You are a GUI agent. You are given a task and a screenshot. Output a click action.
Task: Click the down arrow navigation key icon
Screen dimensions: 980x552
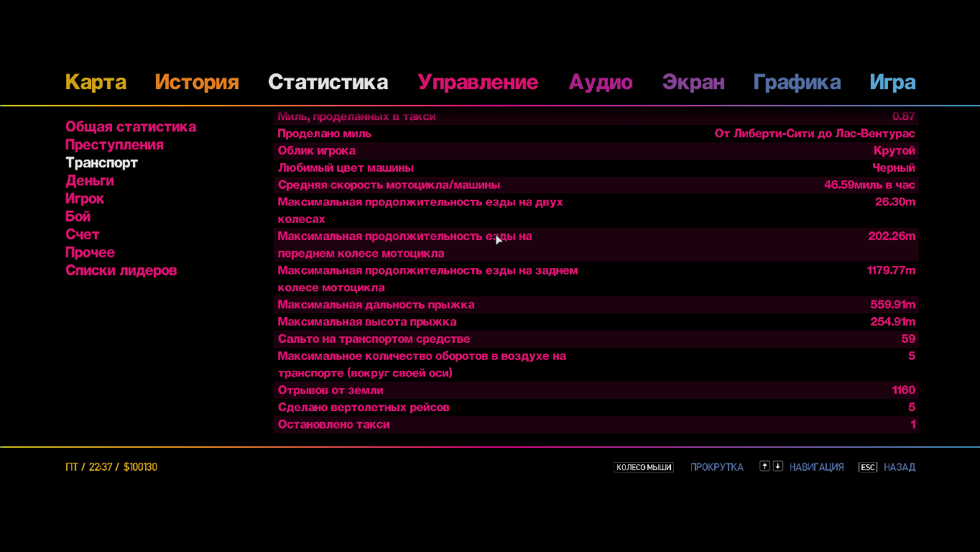coord(777,466)
